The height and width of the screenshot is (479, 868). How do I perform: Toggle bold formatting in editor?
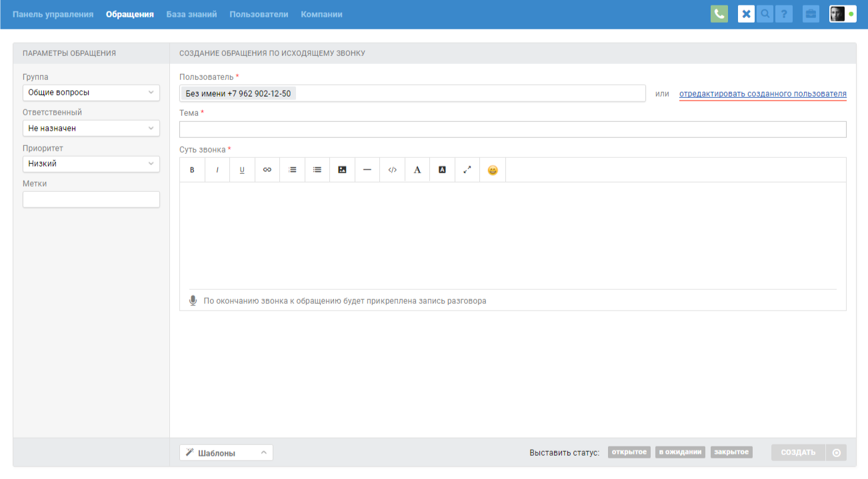click(192, 170)
